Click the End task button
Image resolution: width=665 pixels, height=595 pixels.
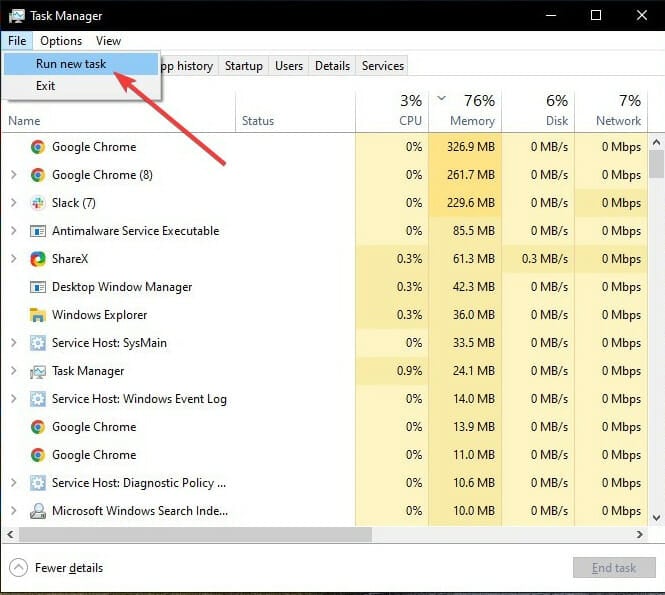[x=614, y=568]
